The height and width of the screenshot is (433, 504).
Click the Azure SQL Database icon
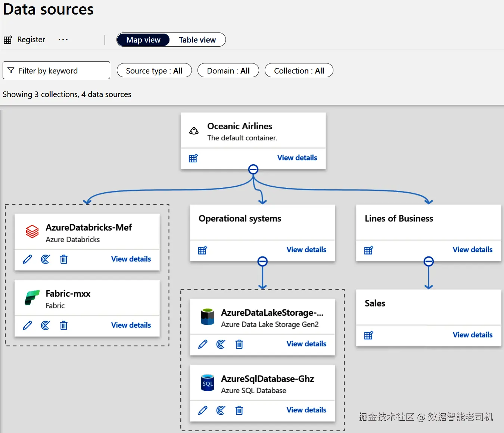(x=208, y=383)
